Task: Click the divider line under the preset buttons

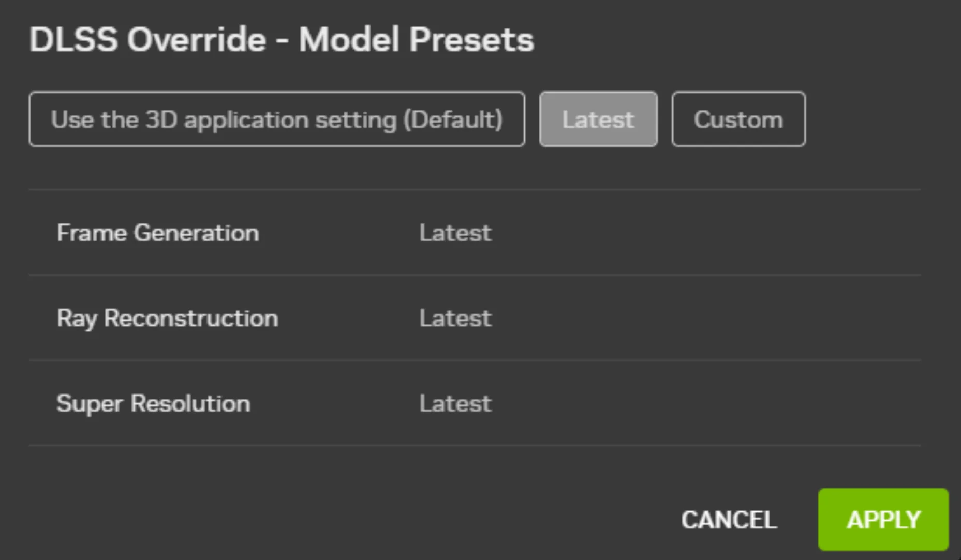Action: pyautogui.click(x=474, y=190)
